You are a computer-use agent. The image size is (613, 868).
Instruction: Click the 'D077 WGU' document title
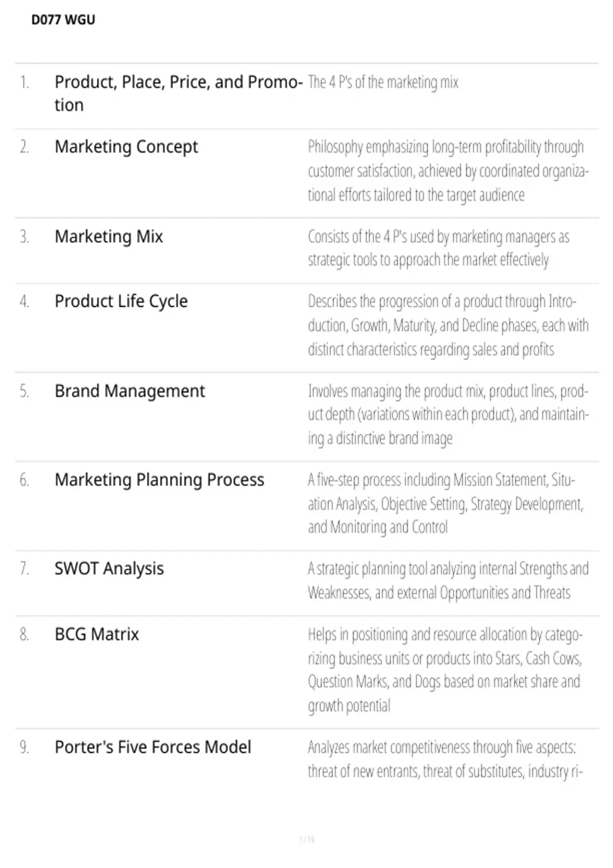[63, 20]
